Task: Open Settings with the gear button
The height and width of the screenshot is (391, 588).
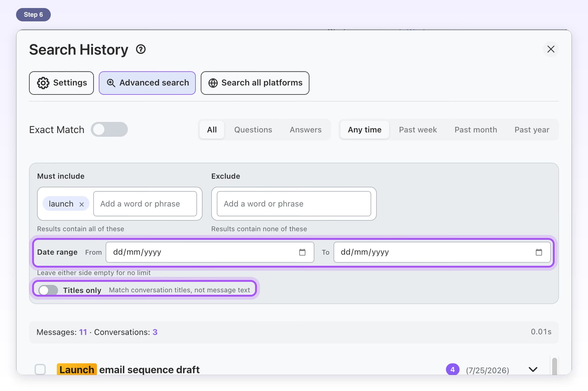Action: (61, 83)
